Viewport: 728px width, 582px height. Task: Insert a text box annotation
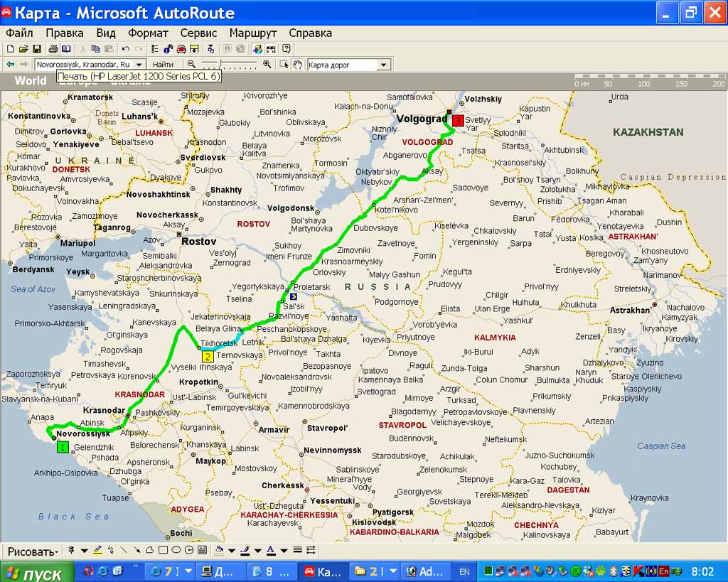coord(202,551)
